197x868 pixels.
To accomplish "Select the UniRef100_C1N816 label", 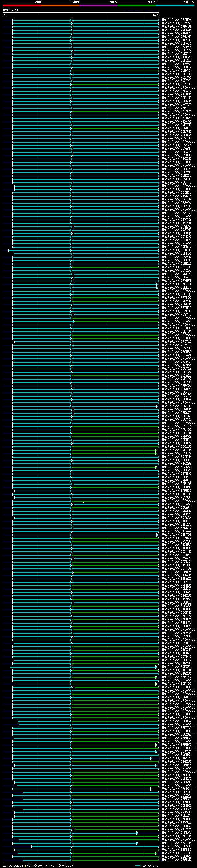I will pos(176,128).
